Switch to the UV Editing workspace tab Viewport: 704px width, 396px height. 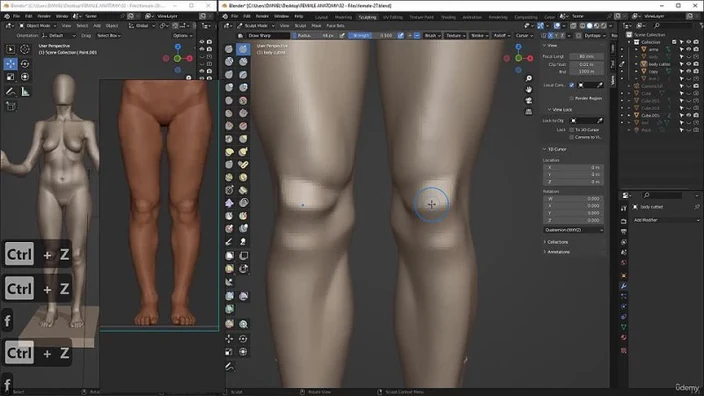tap(393, 17)
